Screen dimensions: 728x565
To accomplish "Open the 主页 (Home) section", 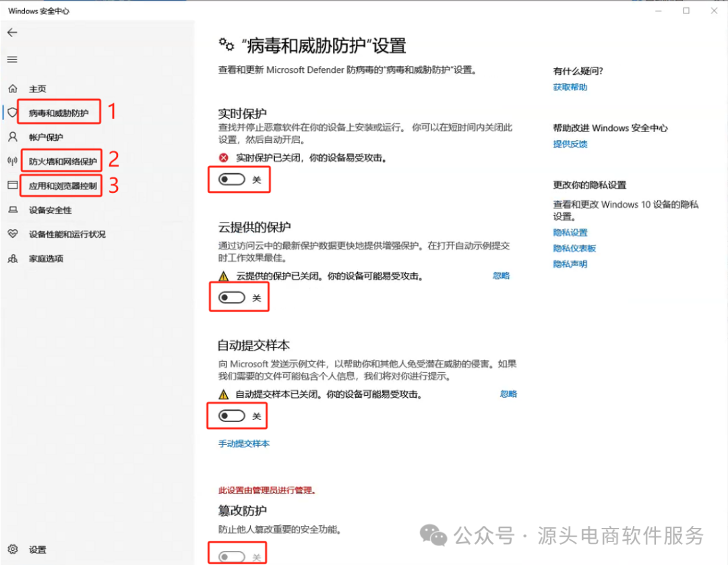I will pyautogui.click(x=38, y=88).
